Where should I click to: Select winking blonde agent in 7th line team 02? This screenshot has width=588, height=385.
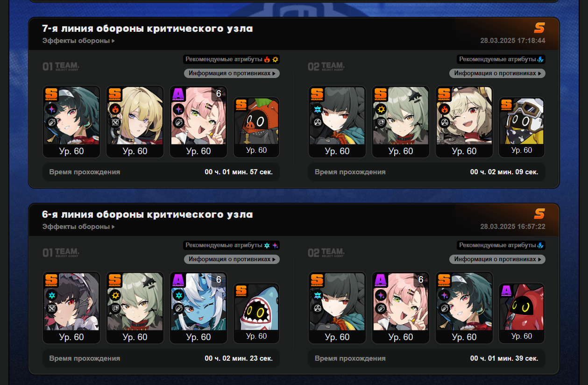(x=464, y=122)
